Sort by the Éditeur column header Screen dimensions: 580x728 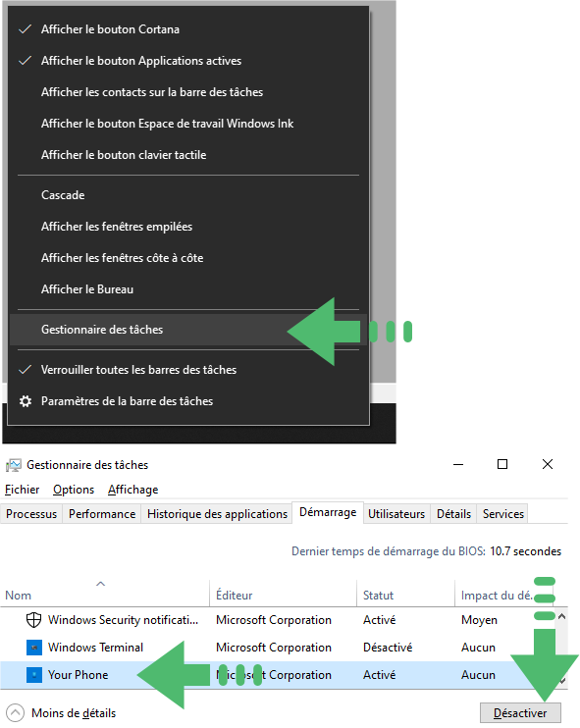pyautogui.click(x=284, y=594)
